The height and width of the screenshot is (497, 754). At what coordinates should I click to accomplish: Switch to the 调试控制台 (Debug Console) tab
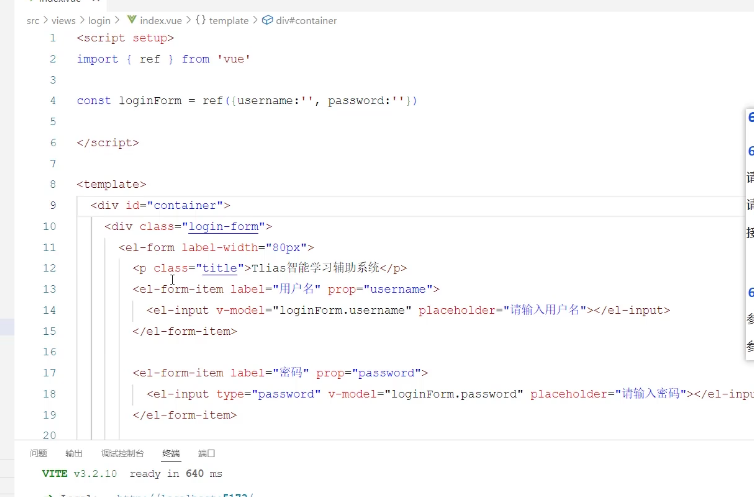[123, 453]
